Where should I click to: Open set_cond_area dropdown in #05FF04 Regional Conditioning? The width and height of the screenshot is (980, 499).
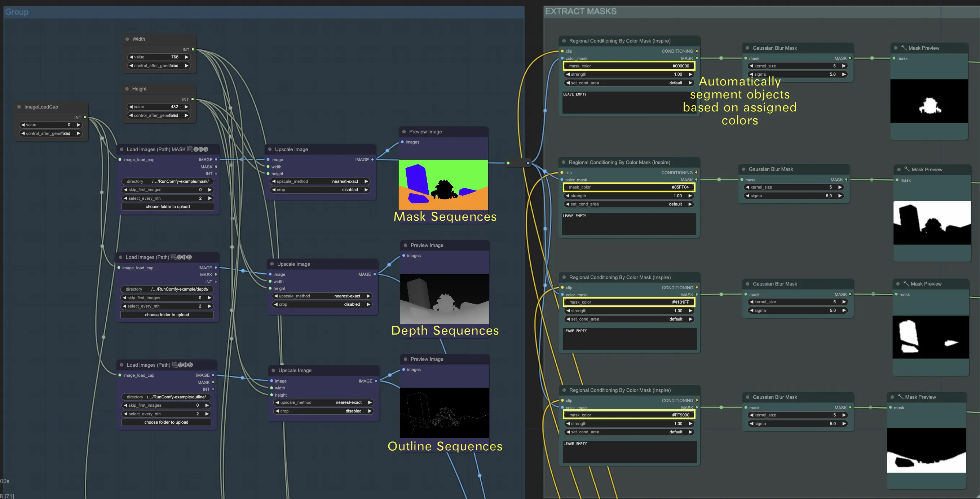point(628,204)
